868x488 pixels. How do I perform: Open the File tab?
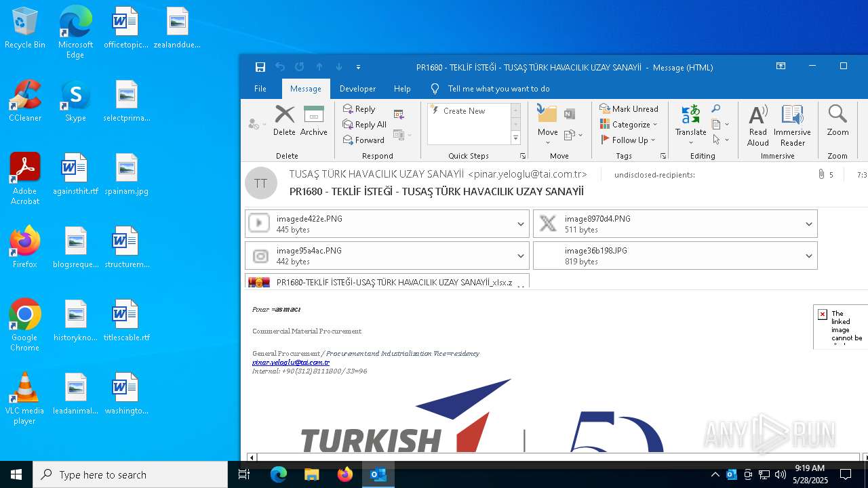[260, 89]
